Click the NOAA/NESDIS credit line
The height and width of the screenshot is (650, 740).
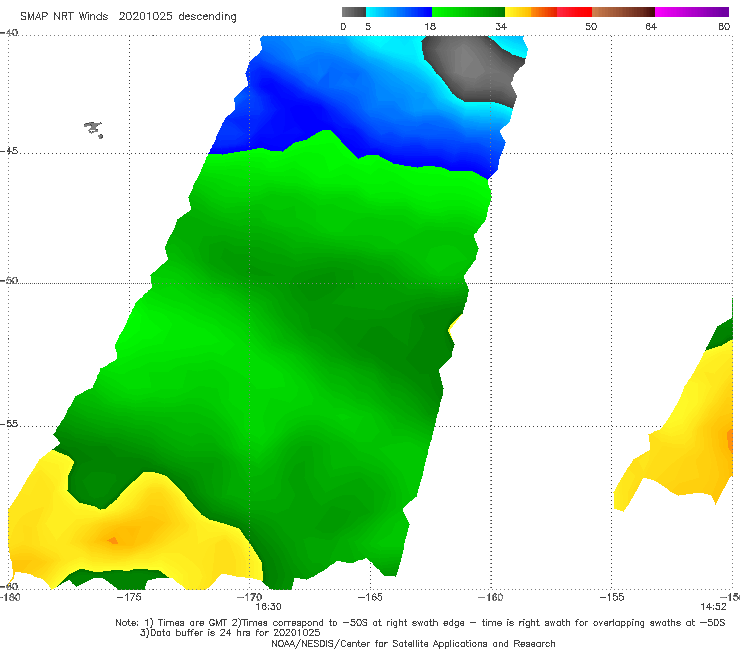[413, 643]
